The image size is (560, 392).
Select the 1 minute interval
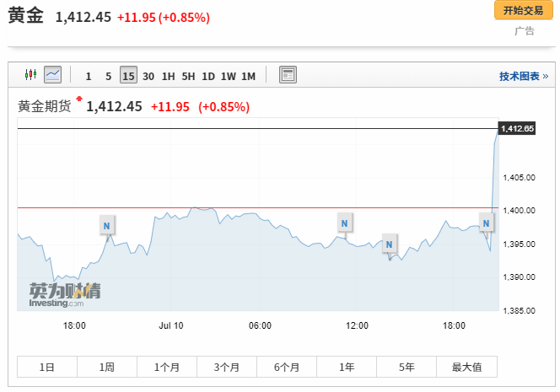tap(89, 76)
